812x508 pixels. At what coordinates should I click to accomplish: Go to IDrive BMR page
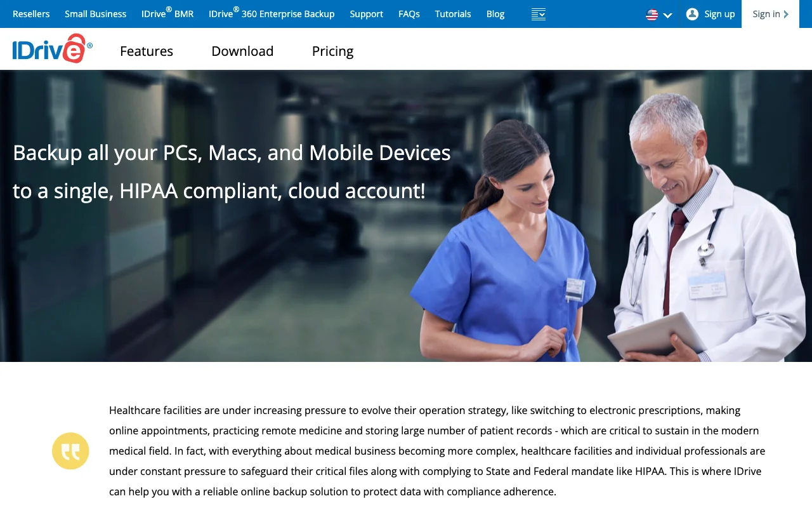coord(167,13)
